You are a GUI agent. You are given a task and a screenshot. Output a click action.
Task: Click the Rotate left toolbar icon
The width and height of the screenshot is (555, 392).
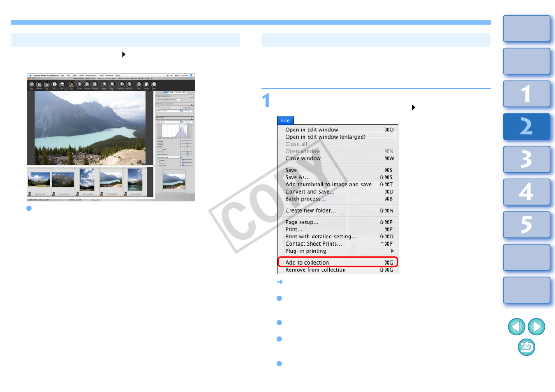tap(121, 85)
